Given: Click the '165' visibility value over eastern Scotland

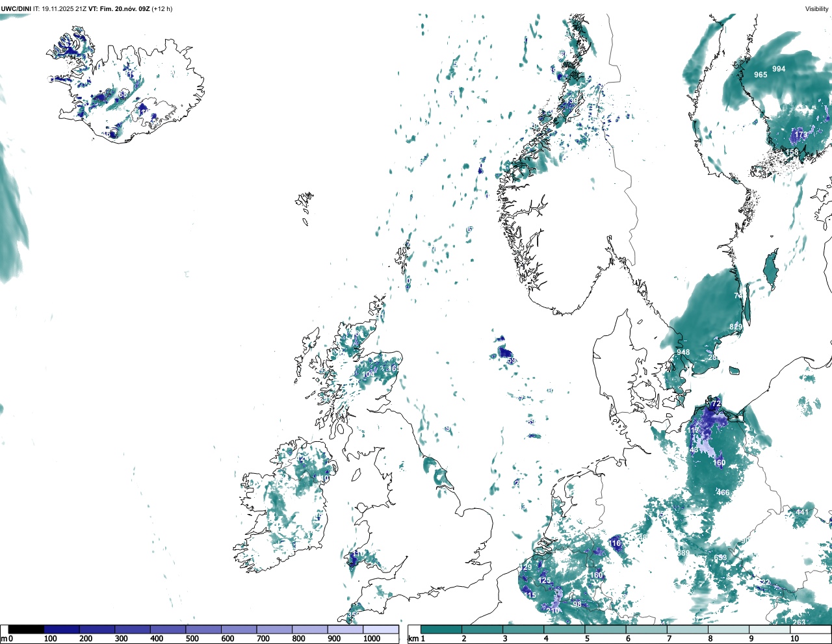Looking at the screenshot, I should pyautogui.click(x=393, y=368).
